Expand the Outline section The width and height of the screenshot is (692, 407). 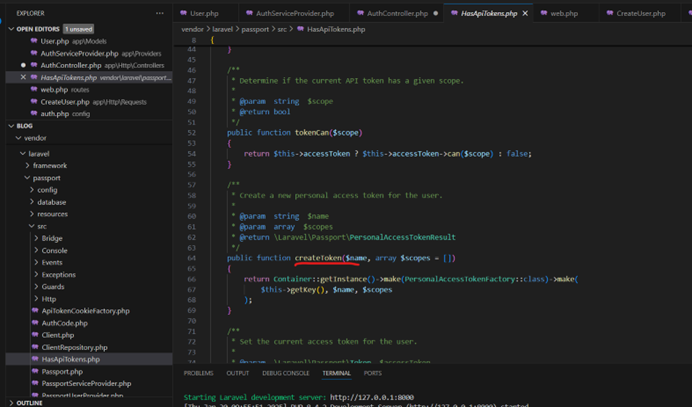coord(11,403)
